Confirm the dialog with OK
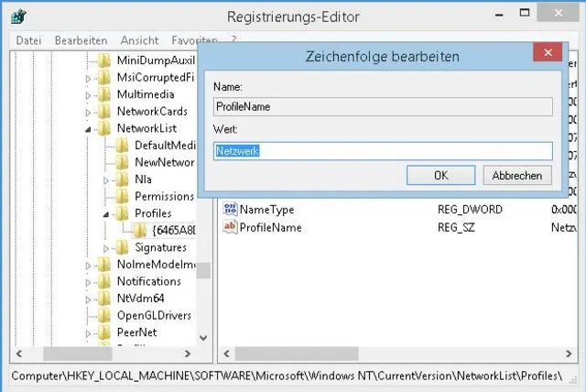The image size is (586, 392). pyautogui.click(x=441, y=175)
